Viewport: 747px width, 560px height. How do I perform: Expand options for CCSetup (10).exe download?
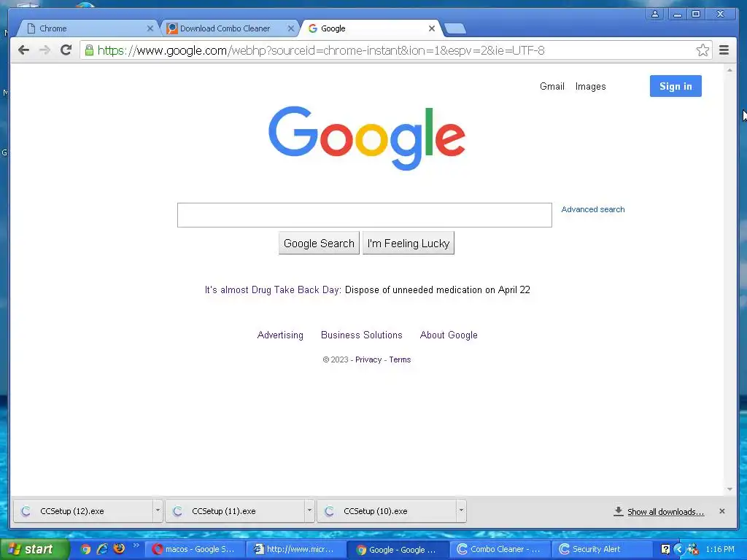[461, 511]
